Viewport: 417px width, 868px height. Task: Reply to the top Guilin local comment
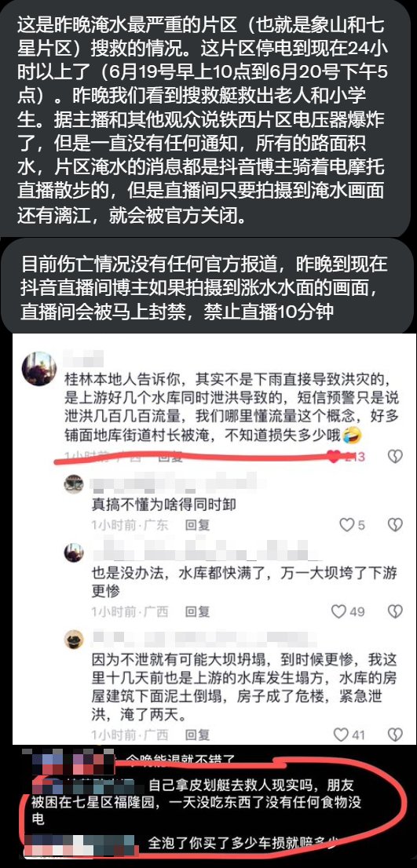coord(170,457)
